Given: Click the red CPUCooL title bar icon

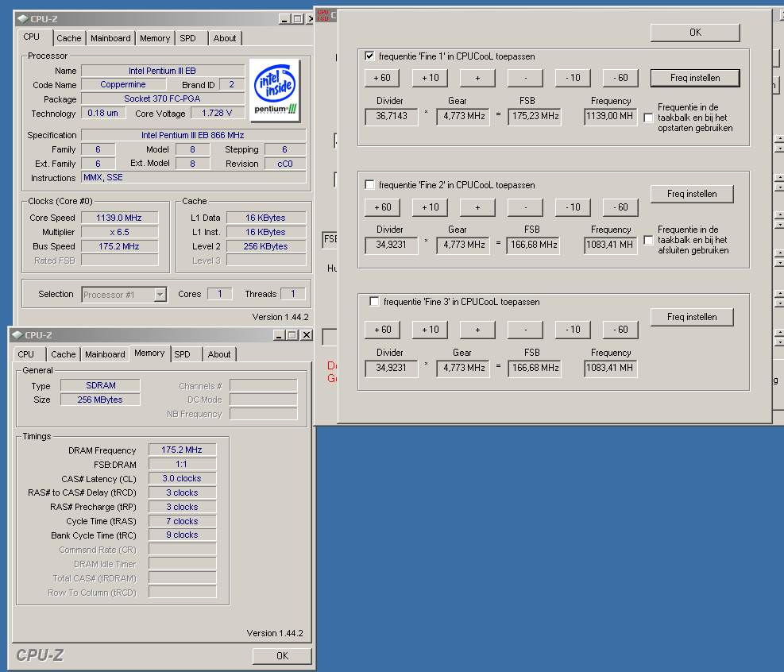Looking at the screenshot, I should 322,16.
